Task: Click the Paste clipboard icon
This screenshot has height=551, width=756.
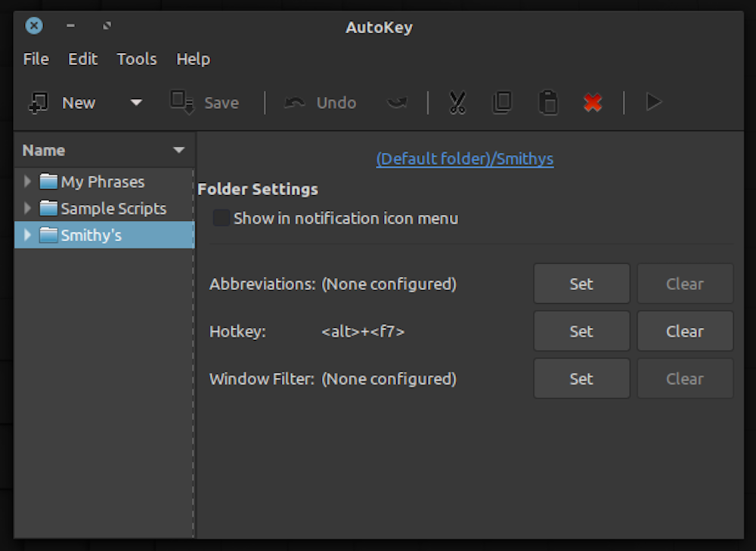Action: (x=548, y=103)
